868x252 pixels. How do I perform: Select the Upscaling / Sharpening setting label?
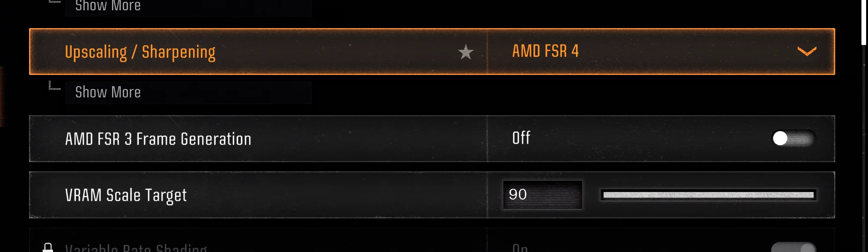(x=140, y=52)
